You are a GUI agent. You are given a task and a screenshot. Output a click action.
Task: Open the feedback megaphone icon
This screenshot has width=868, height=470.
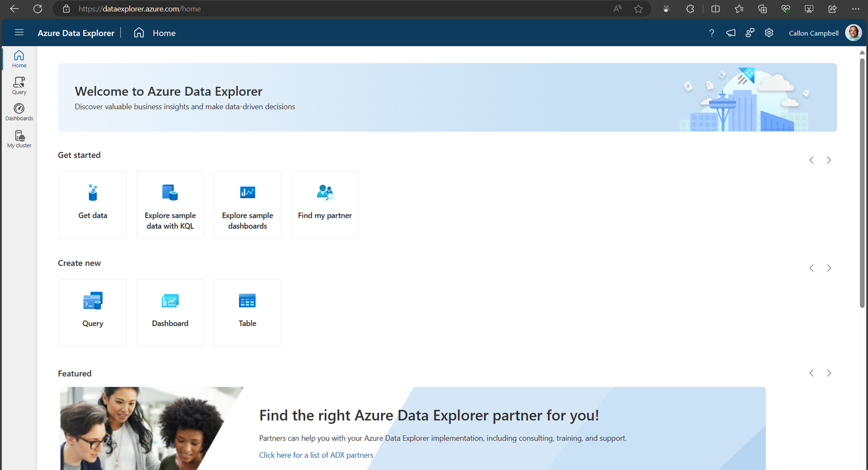click(x=731, y=33)
